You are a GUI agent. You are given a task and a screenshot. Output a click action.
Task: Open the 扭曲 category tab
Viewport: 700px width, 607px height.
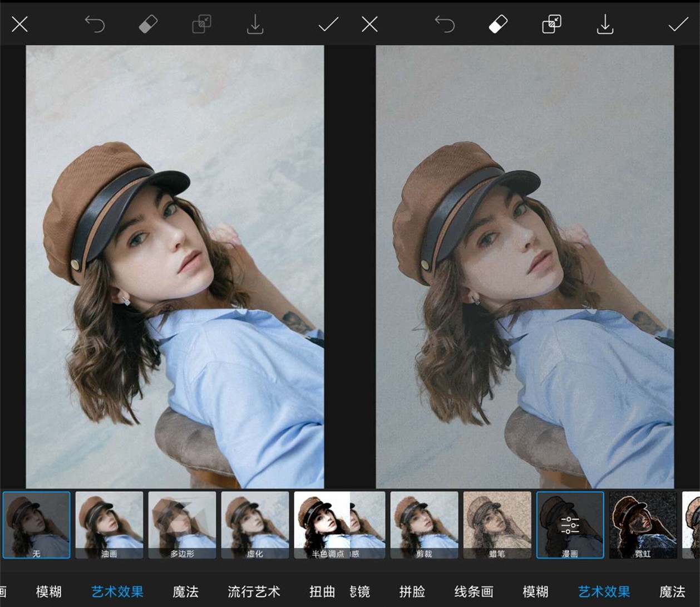pyautogui.click(x=322, y=591)
